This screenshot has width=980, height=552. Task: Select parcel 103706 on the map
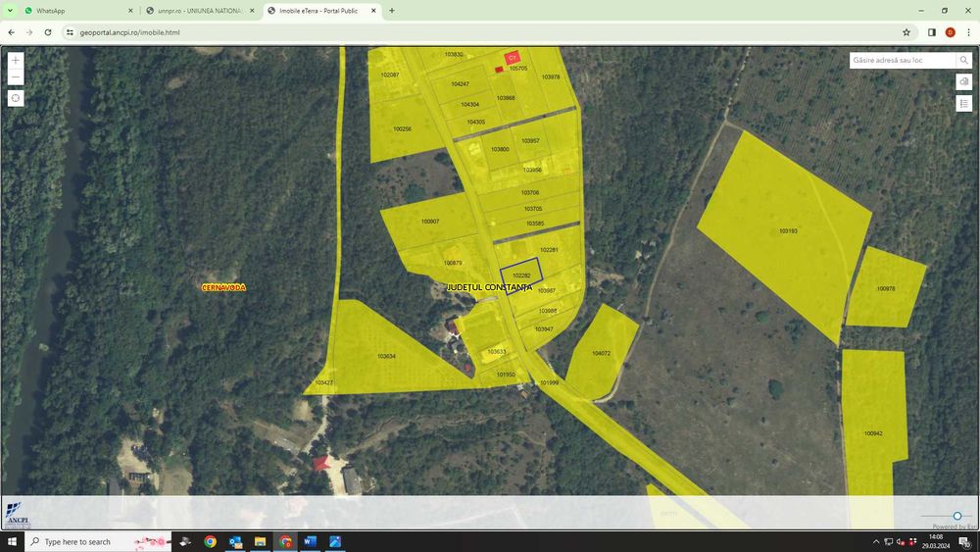pos(530,192)
